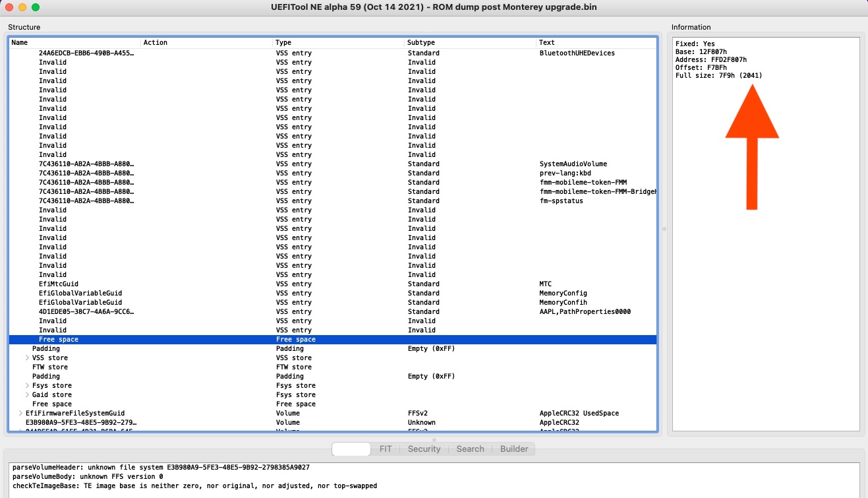868x498 pixels.
Task: Click 'Fixed: Yes' in Information panel
Action: (695, 44)
